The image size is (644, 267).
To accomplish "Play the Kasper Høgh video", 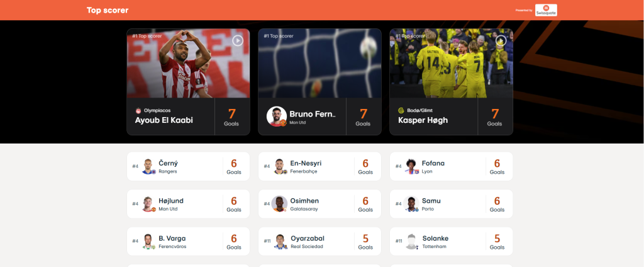I will [501, 40].
